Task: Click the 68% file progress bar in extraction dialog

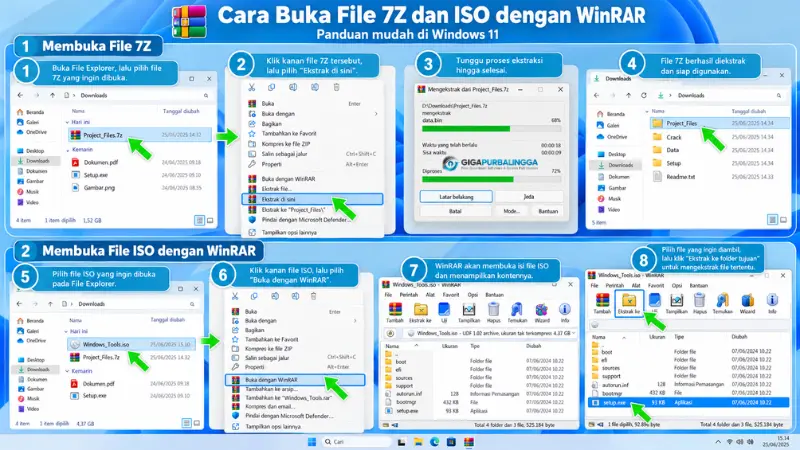Action: [x=491, y=129]
